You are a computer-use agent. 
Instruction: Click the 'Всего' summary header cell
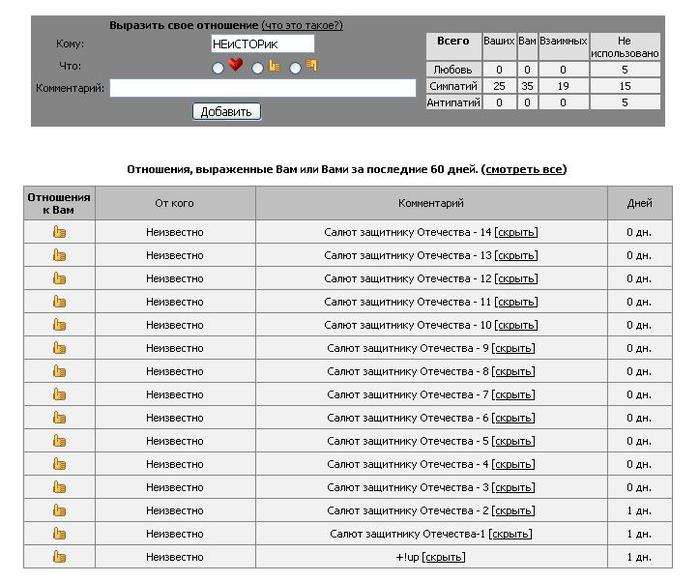453,46
